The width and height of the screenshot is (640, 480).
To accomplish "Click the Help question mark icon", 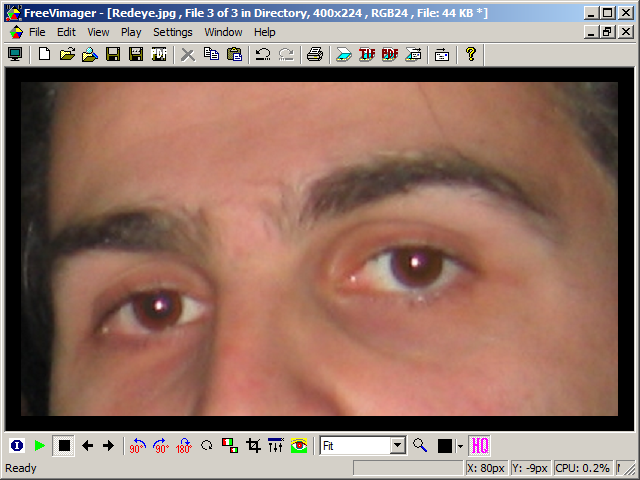I will tap(471, 54).
